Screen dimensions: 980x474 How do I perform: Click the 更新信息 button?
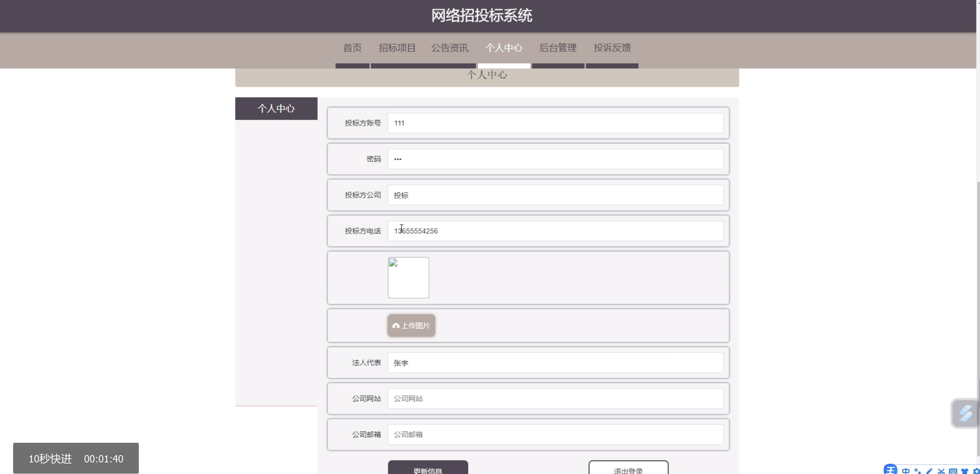coord(428,468)
